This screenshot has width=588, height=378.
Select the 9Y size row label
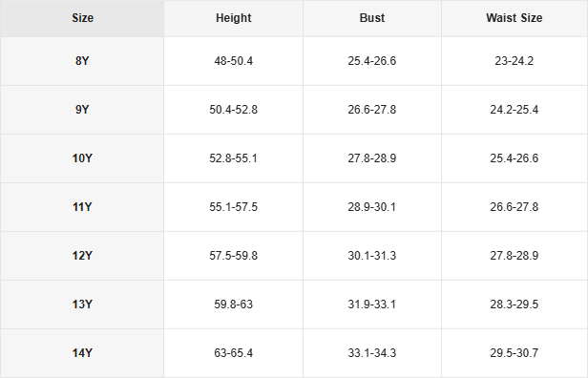(x=82, y=110)
